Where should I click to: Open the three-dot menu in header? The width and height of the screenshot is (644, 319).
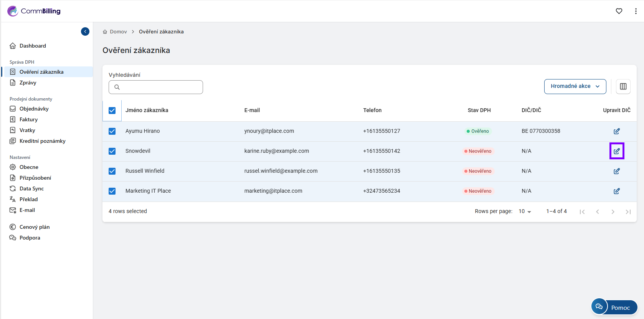pos(636,11)
